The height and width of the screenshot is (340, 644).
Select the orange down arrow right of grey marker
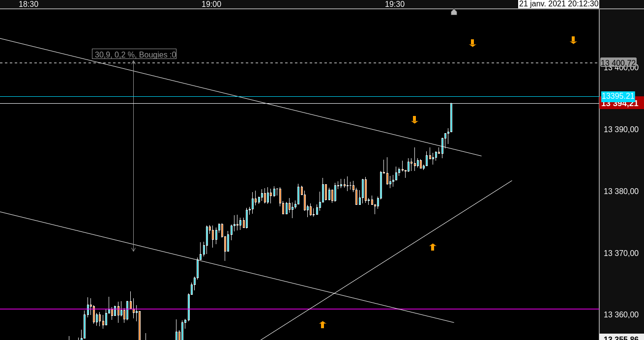click(472, 43)
